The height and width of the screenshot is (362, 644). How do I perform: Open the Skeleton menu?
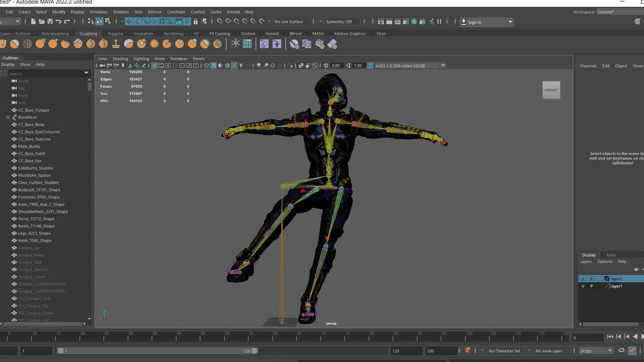[121, 12]
